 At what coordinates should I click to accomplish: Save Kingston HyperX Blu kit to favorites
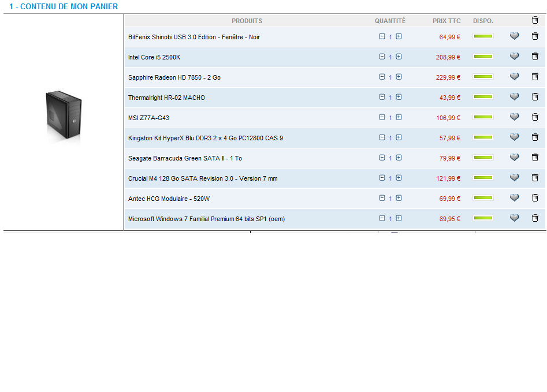coord(514,137)
